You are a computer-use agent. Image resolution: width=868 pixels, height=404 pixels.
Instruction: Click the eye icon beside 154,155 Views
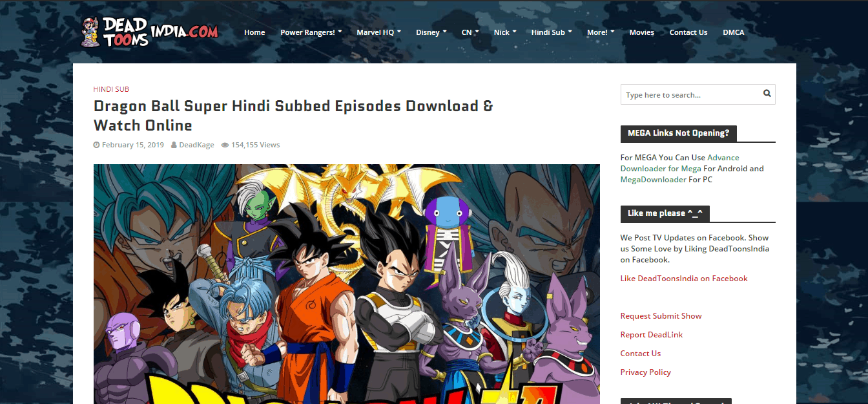(225, 145)
